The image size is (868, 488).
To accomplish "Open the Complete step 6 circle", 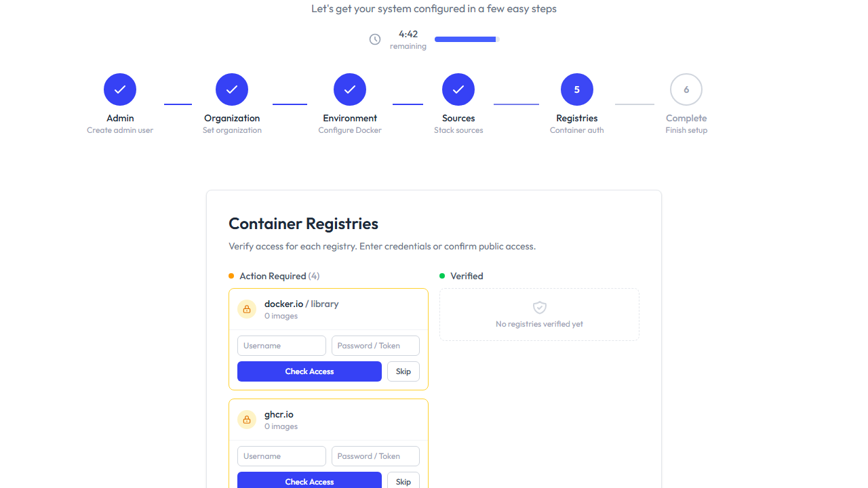I will point(686,89).
